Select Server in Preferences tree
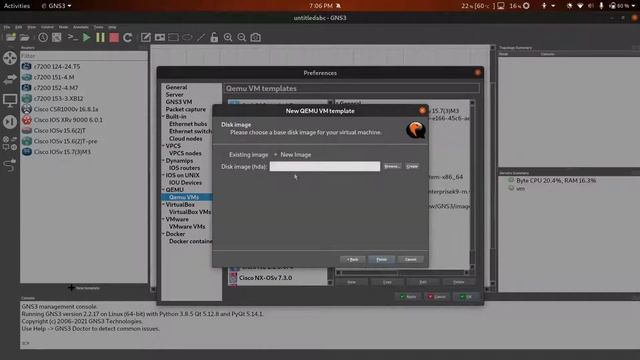 [174, 95]
